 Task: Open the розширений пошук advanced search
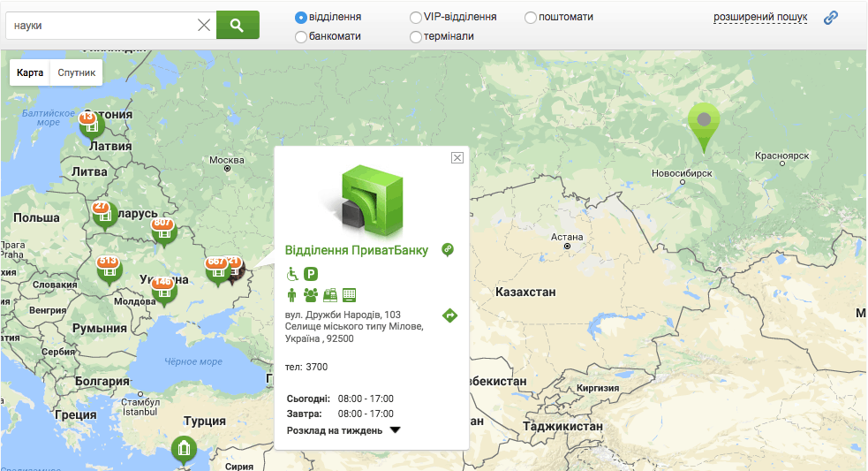(760, 17)
